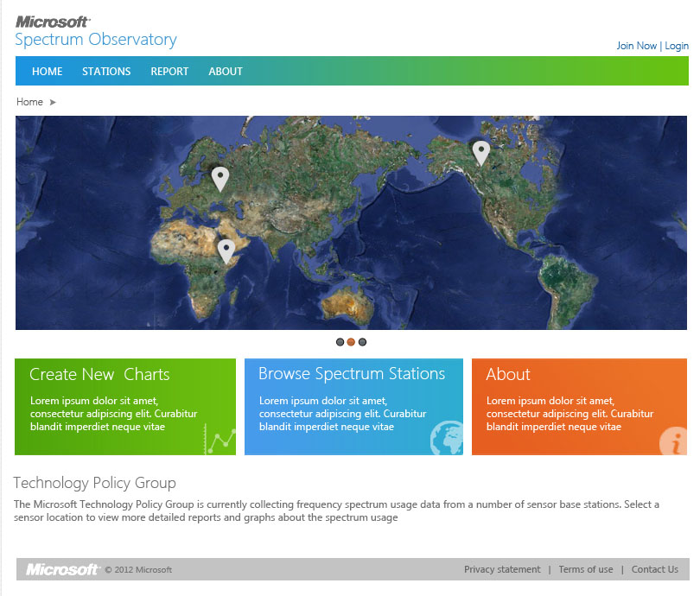Click the globe icon on blue tile
The height and width of the screenshot is (596, 700).
pos(447,438)
